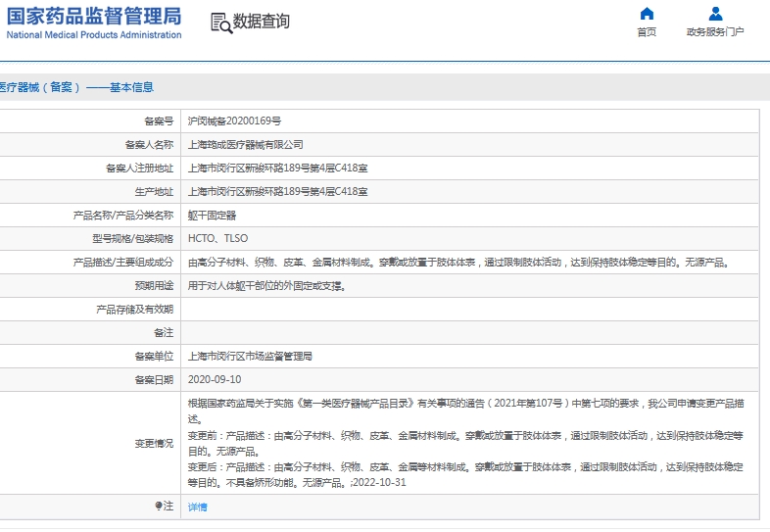770x532 pixels.
Task: Click the 变更后 paragraph in change details
Action: tap(465, 474)
